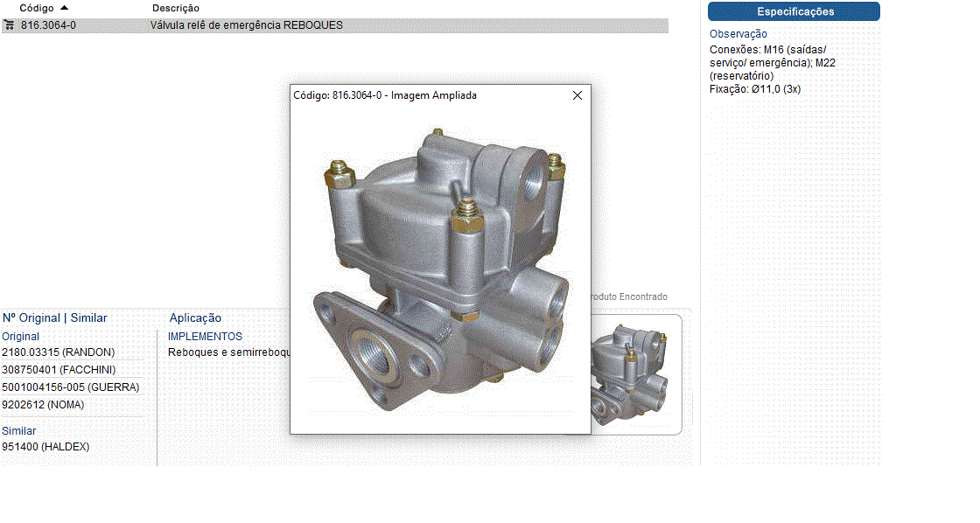Click the sort arrow next to Código
The image size is (980, 523).
click(64, 8)
